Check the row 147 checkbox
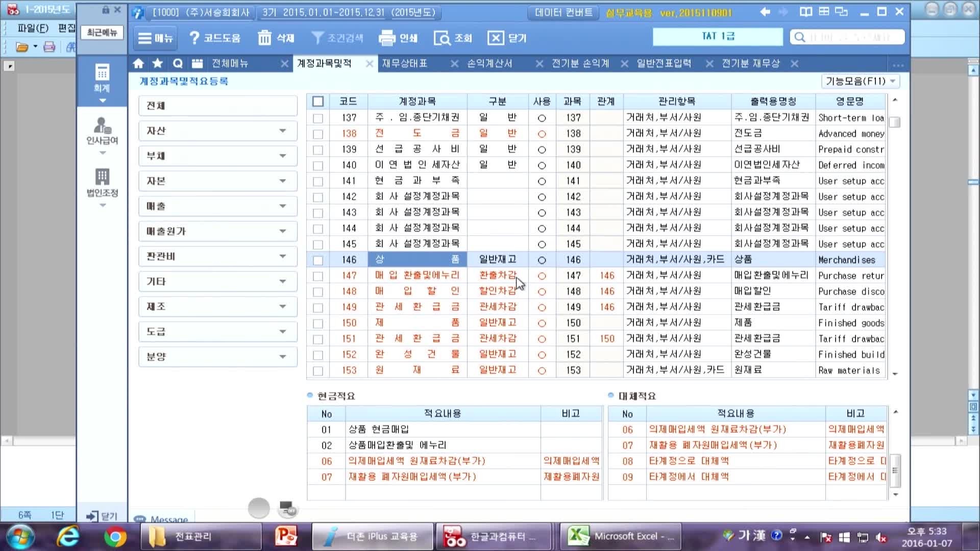 (318, 276)
